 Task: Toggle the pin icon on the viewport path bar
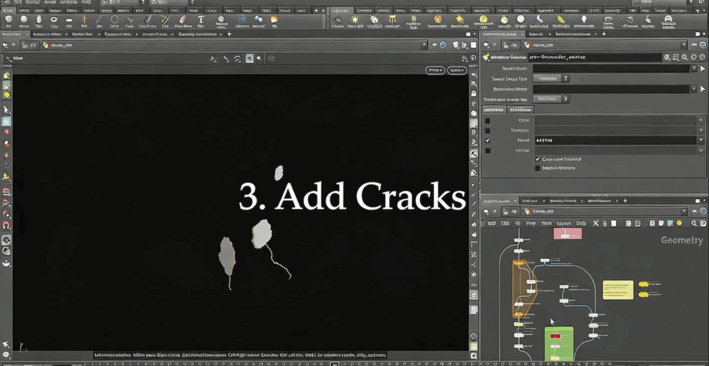tap(435, 45)
